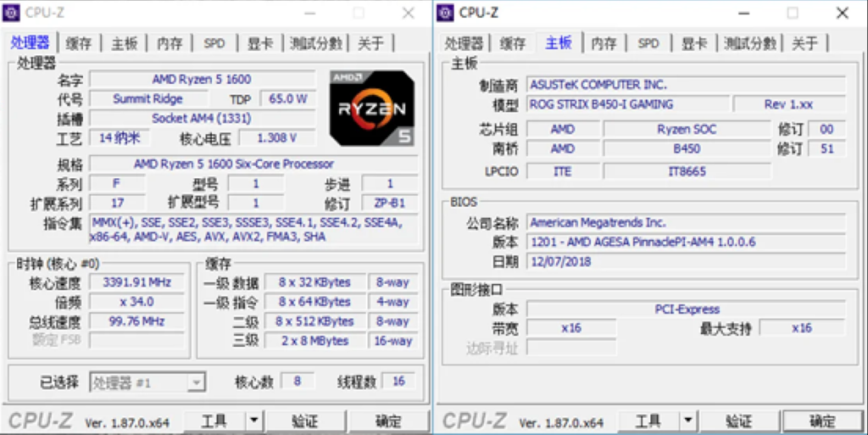The image size is (868, 435).
Task: Click manufacturer value ASUSTeK COMPUTER INC.
Action: pos(686,85)
